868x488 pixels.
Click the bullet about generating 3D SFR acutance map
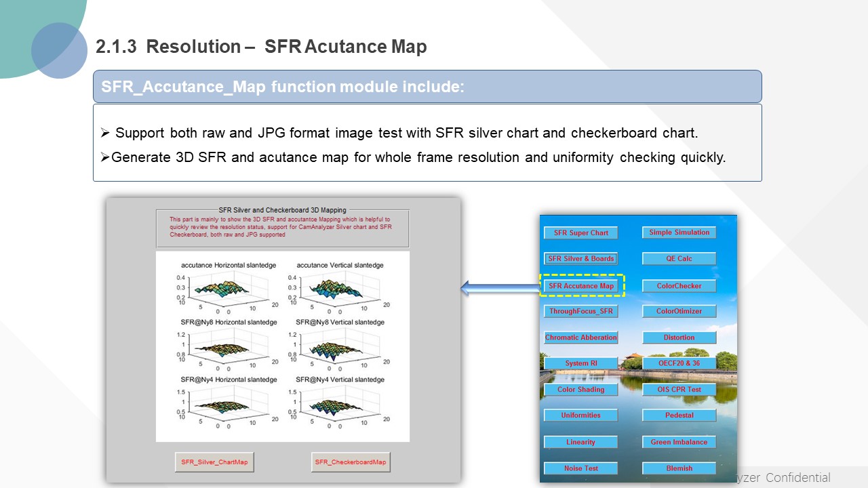pos(413,157)
